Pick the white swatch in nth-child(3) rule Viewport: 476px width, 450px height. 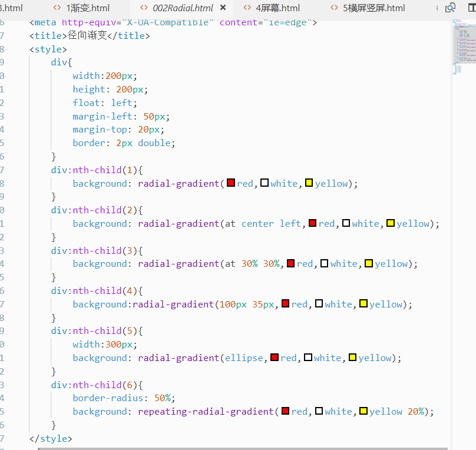[324, 263]
